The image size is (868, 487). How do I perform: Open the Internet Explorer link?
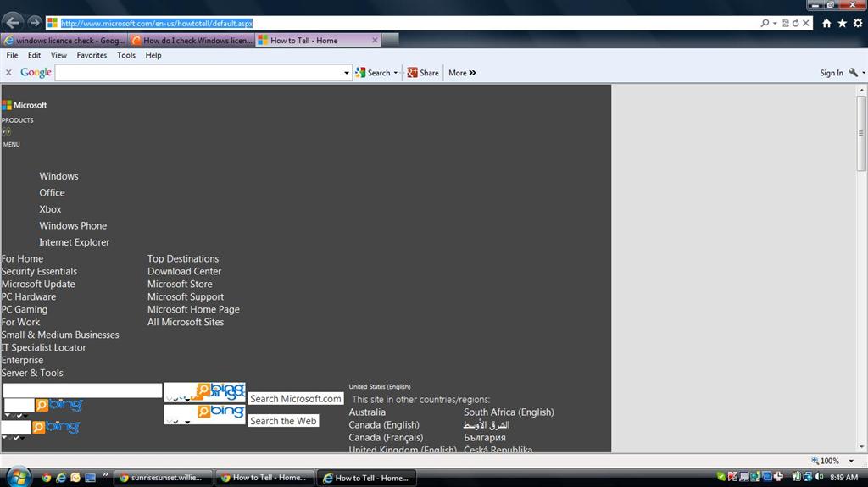[75, 242]
